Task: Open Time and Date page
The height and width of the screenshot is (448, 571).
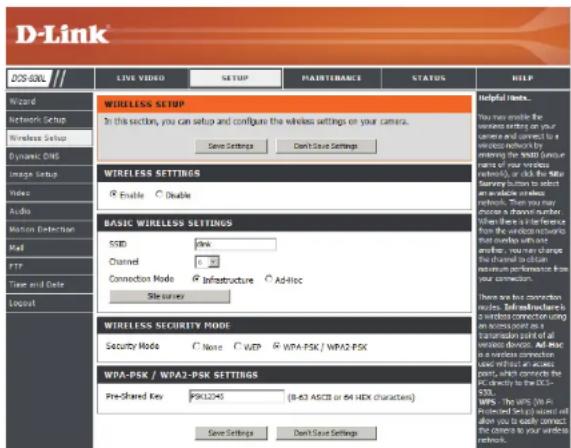Action: point(50,284)
